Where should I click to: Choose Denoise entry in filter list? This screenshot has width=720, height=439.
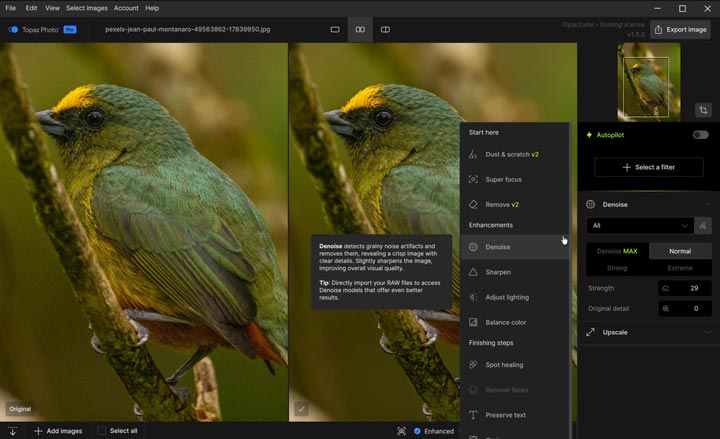point(514,247)
